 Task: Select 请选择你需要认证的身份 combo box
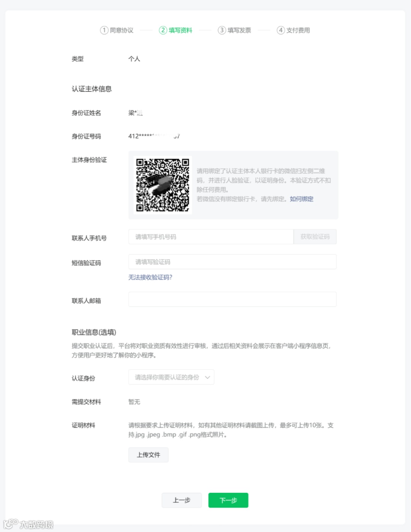(171, 377)
